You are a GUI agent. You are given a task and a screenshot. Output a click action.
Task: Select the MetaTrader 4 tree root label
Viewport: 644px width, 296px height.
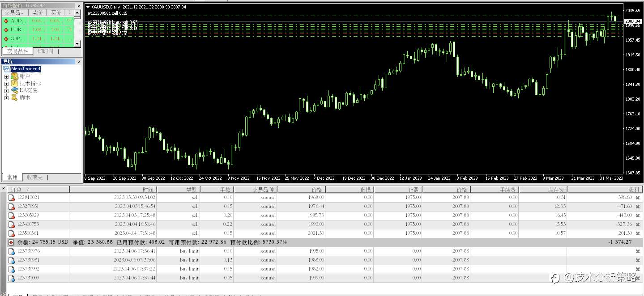click(26, 69)
